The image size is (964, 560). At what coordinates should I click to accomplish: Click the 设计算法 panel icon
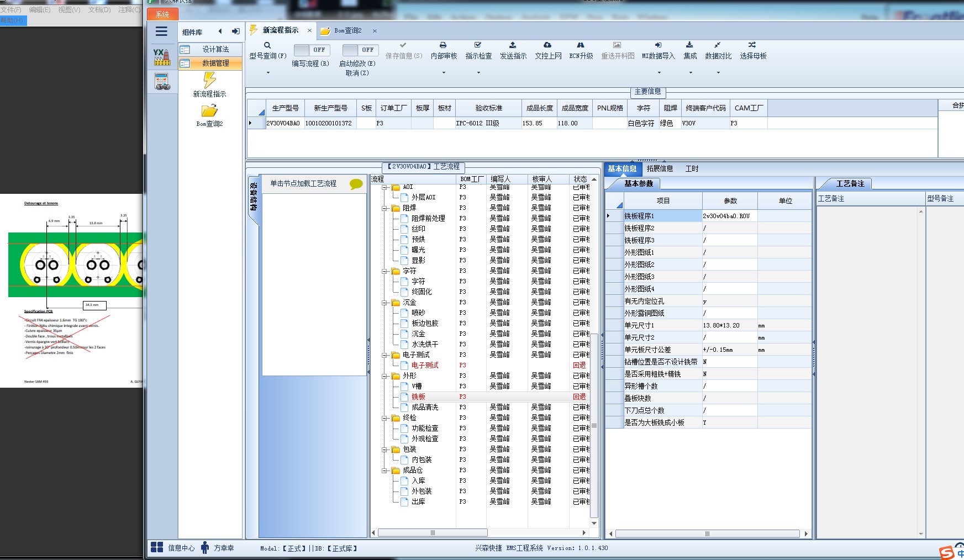click(185, 50)
